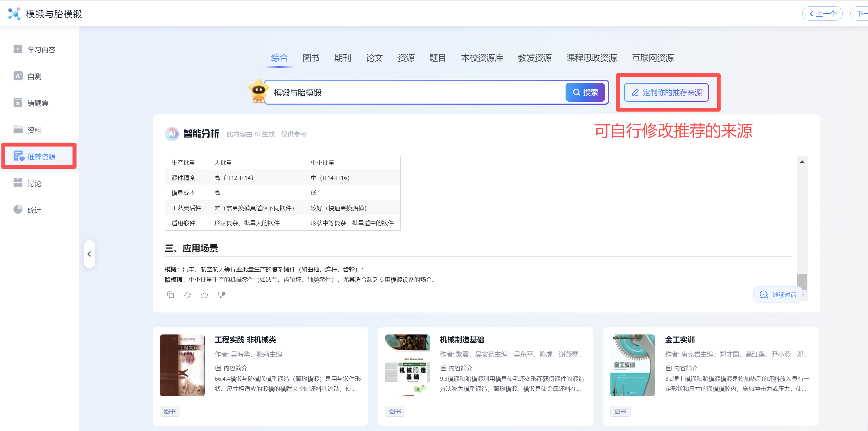868x431 pixels.
Task: Open the 讨论 discussion icon
Action: point(18,183)
